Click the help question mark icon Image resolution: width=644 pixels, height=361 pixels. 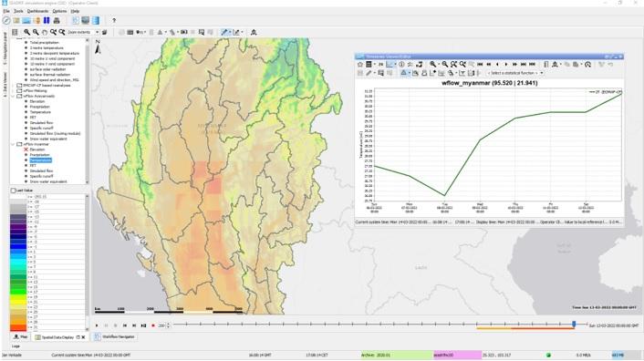[x=114, y=20]
